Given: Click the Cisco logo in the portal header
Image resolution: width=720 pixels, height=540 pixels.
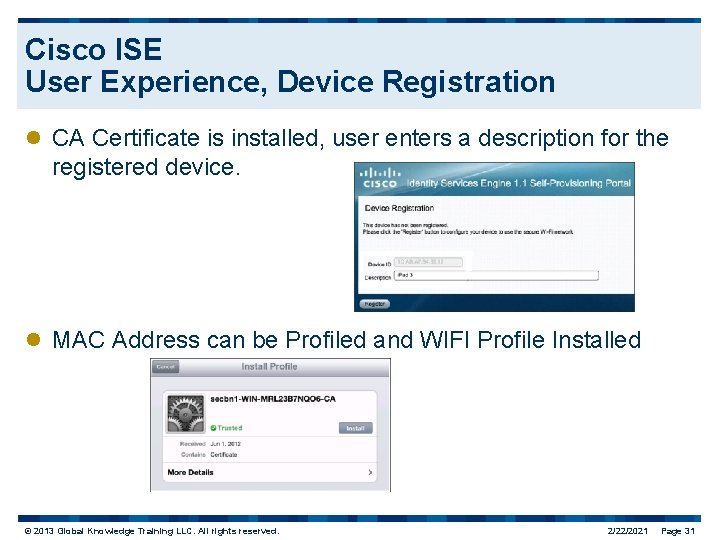Looking at the screenshot, I should 379,178.
